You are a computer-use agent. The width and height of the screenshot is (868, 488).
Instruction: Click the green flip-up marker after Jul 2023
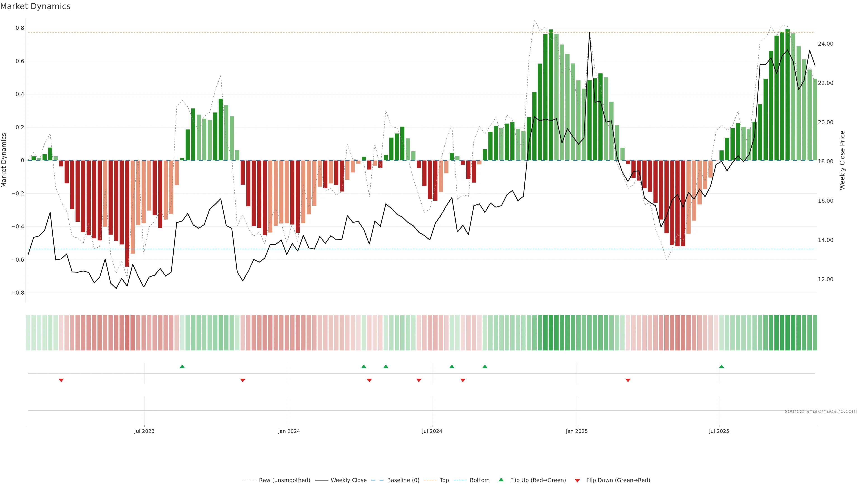(x=182, y=366)
